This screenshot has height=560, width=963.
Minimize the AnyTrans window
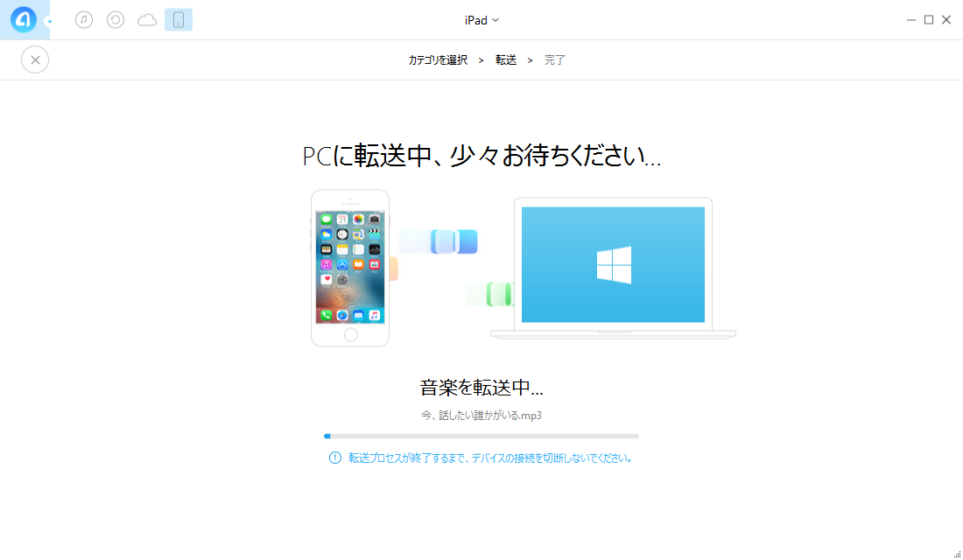pyautogui.click(x=911, y=20)
